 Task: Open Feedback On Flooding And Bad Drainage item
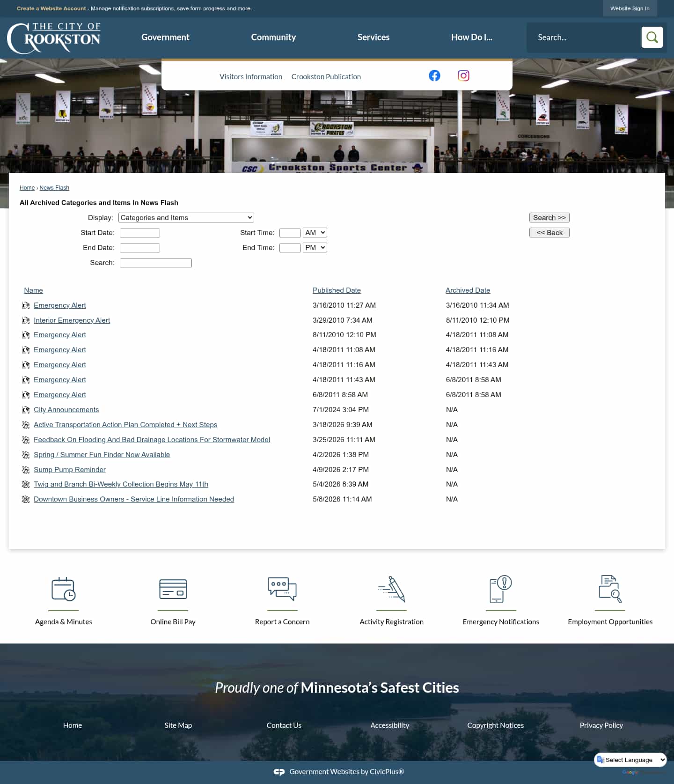point(152,440)
